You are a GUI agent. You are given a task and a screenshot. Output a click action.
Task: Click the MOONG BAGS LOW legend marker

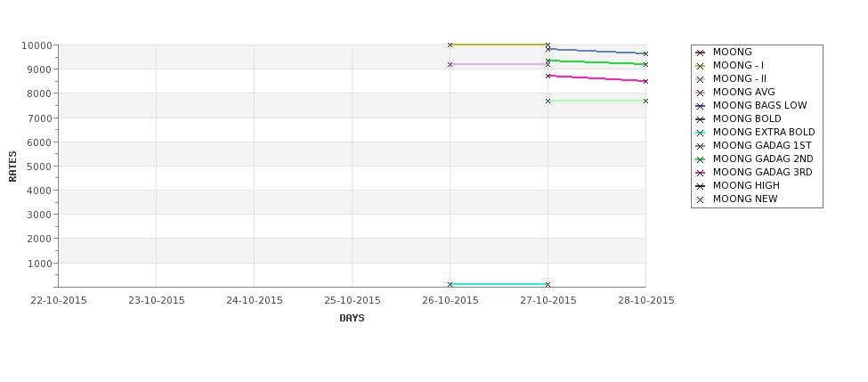[700, 106]
